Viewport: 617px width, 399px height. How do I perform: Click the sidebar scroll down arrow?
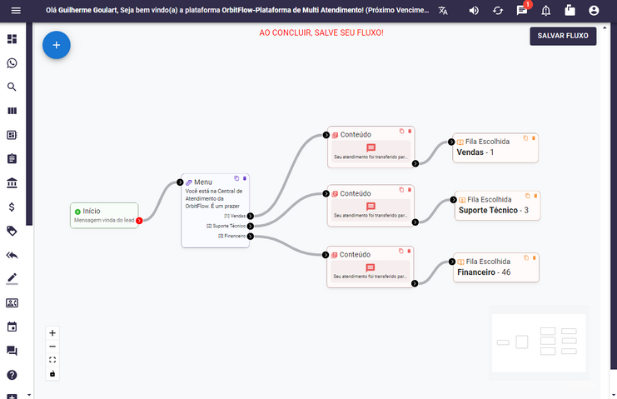click(29, 395)
